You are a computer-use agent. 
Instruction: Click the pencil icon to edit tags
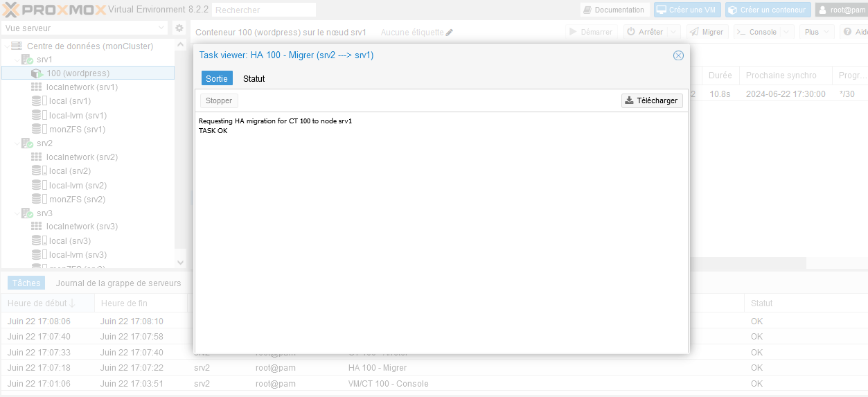pos(449,33)
